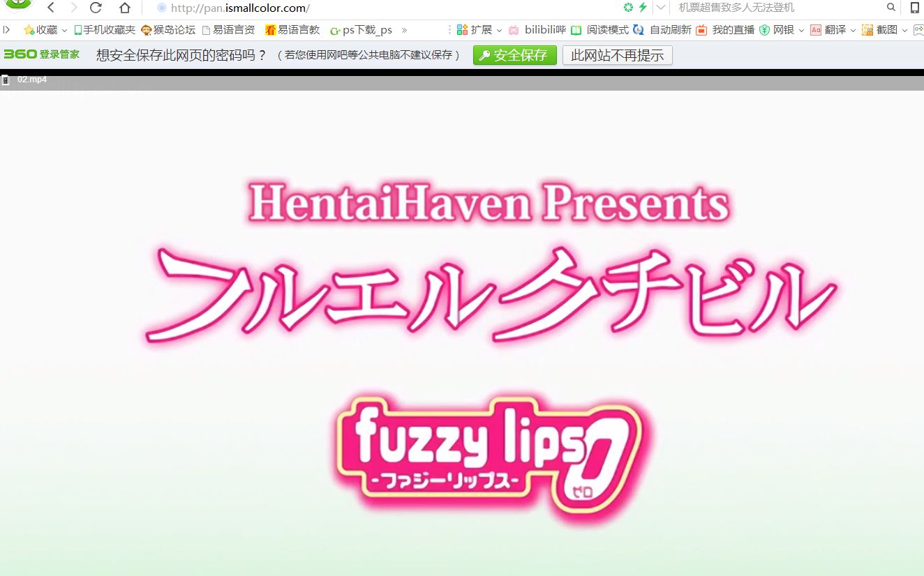The height and width of the screenshot is (576, 924).
Task: Go to the browser home page icon
Action: click(124, 8)
